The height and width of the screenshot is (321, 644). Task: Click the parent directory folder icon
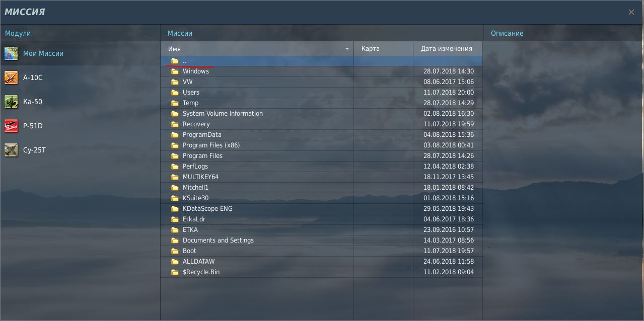175,61
